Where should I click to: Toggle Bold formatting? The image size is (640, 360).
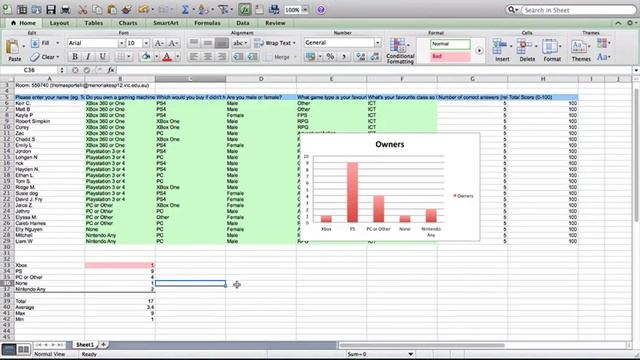pyautogui.click(x=75, y=56)
